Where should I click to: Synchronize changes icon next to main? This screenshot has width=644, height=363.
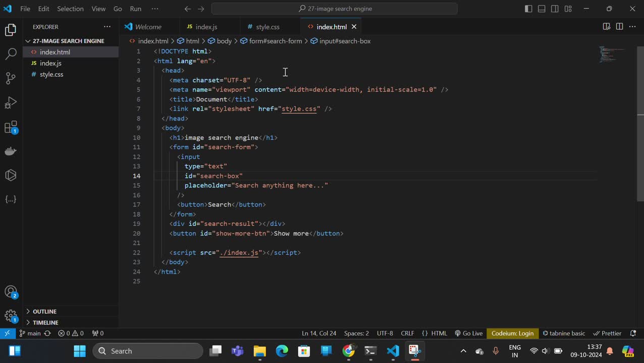(47, 333)
